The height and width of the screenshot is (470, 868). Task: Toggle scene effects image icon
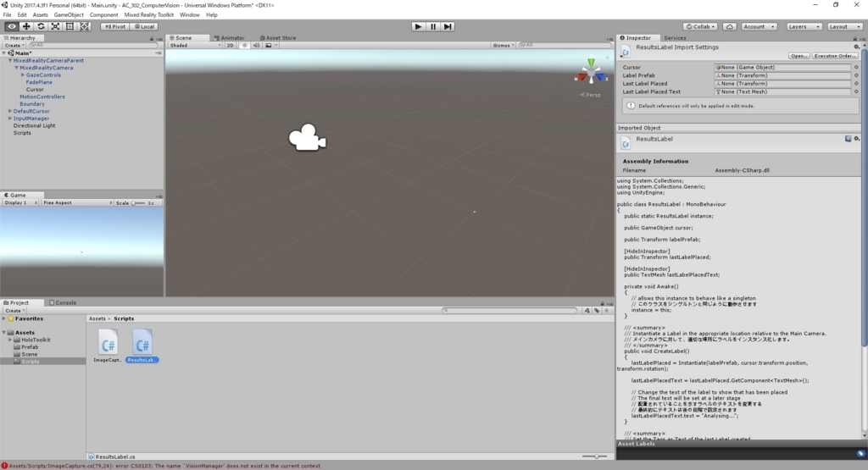269,46
